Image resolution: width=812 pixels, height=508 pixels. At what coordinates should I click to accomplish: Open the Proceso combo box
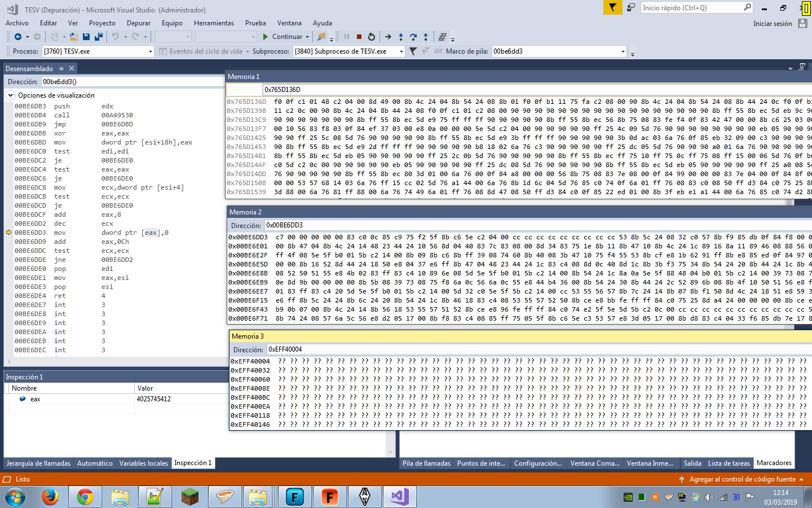pyautogui.click(x=98, y=51)
